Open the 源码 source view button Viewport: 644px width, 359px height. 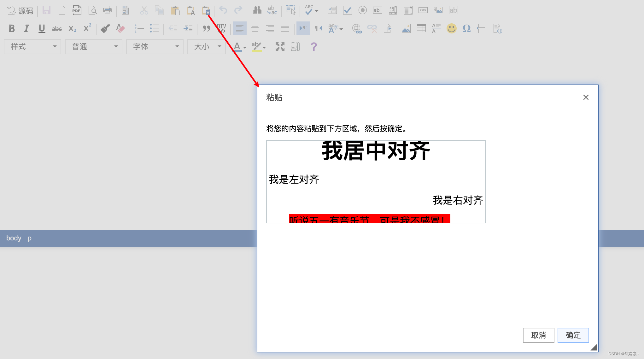tap(20, 10)
